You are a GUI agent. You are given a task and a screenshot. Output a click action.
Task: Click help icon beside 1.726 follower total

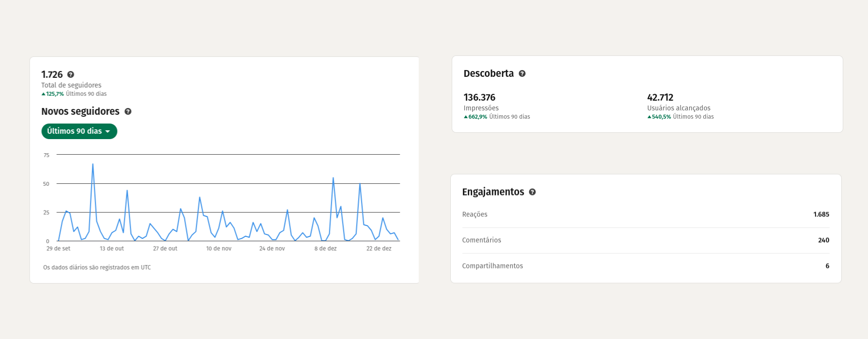(70, 74)
